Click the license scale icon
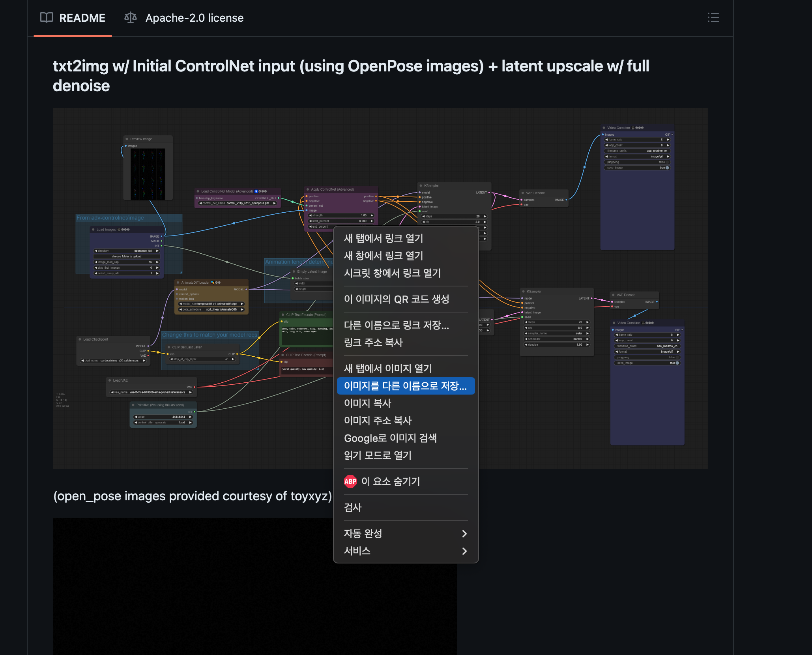 tap(130, 18)
